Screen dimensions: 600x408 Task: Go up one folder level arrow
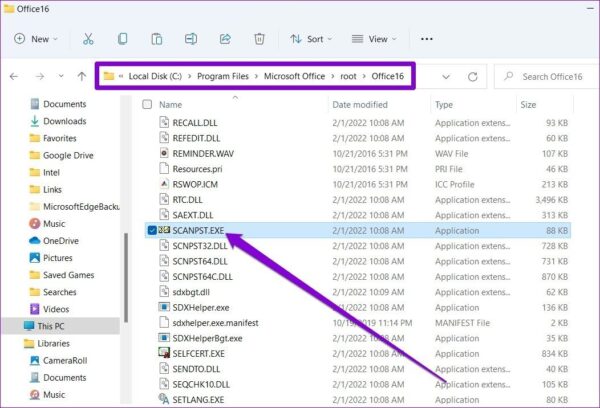pos(82,77)
